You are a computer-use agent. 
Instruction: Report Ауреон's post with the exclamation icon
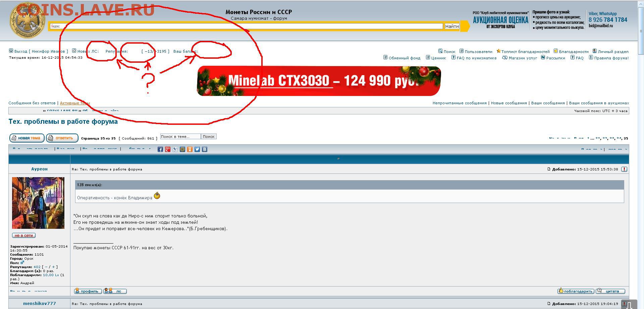coord(624,169)
